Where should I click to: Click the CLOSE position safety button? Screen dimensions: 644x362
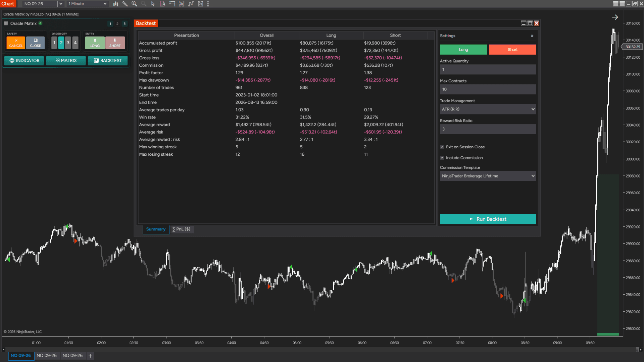coord(35,43)
